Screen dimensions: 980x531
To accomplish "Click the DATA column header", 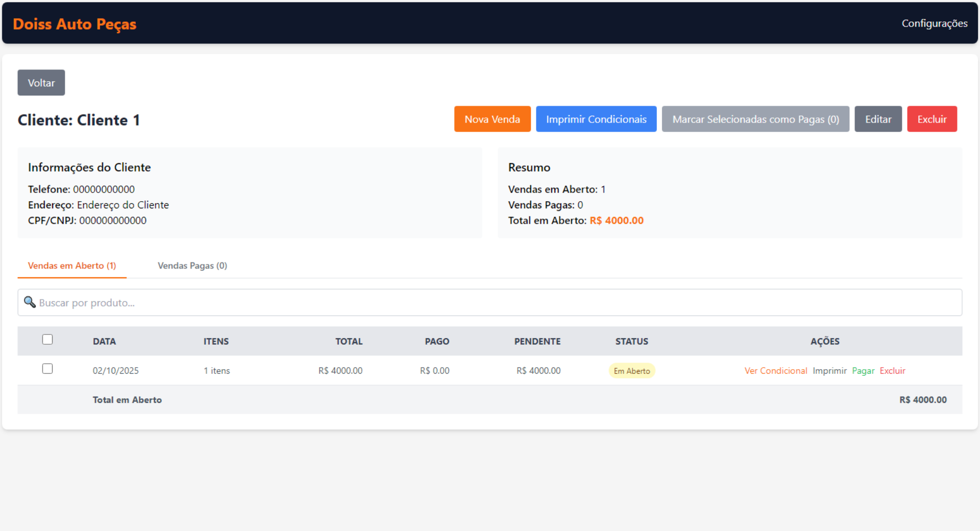I will coord(104,341).
